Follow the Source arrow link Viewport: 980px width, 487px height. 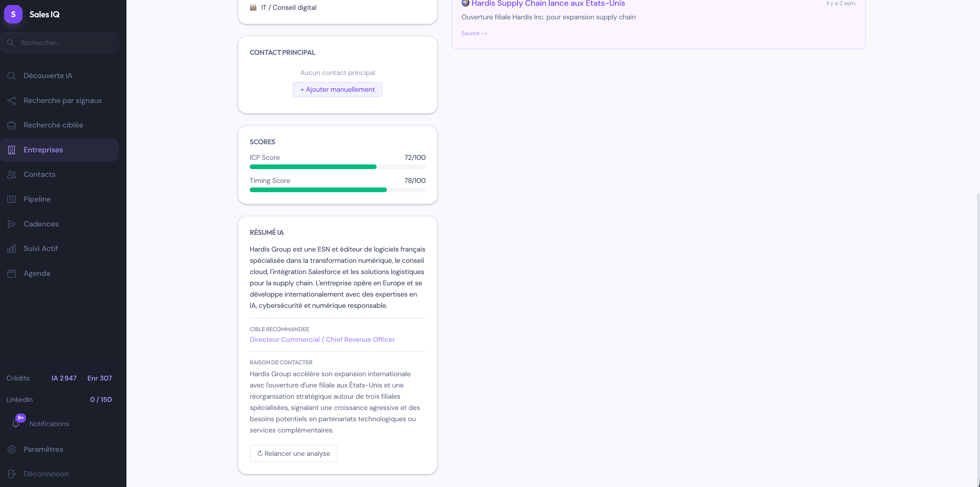point(474,33)
